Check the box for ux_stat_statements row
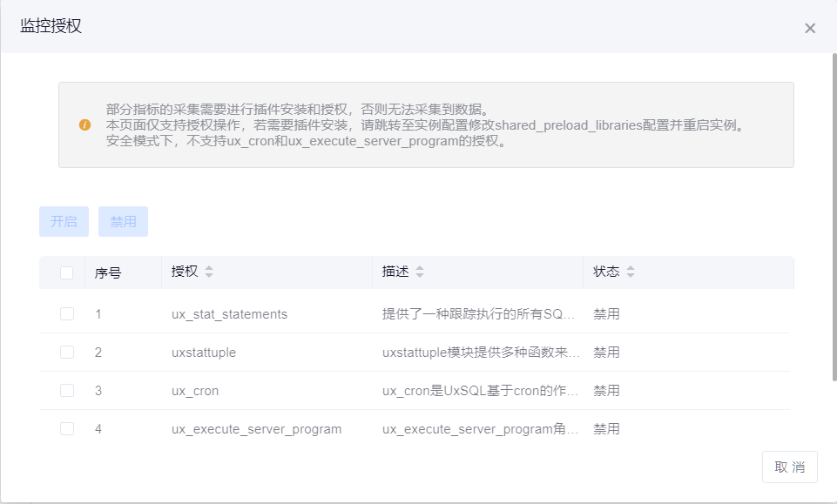The image size is (837, 504). 67,314
